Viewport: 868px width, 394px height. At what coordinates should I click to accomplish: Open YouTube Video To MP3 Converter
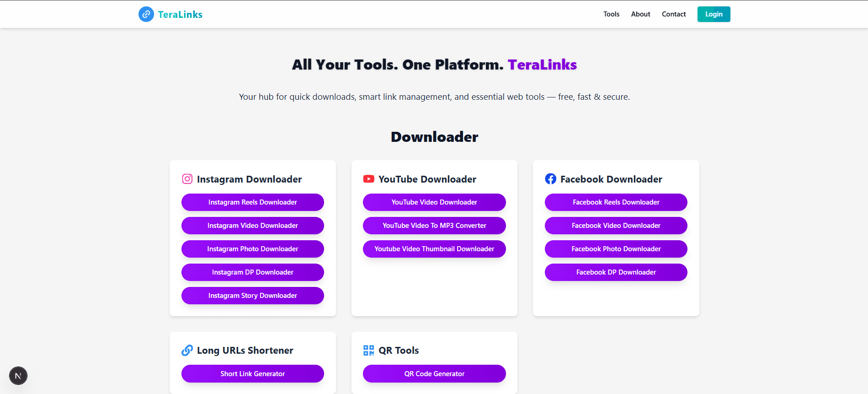pyautogui.click(x=434, y=226)
